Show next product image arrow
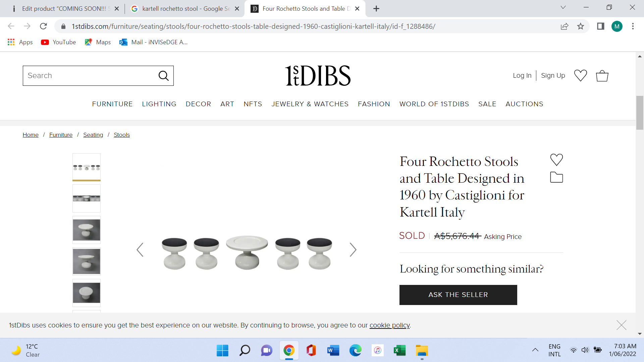 (353, 250)
